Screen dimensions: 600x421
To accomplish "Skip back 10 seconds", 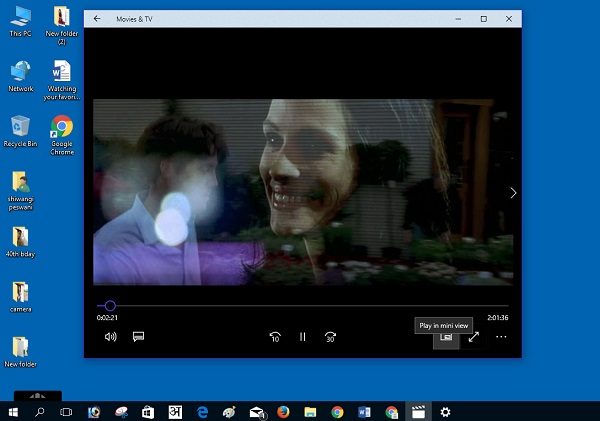I will [x=275, y=337].
